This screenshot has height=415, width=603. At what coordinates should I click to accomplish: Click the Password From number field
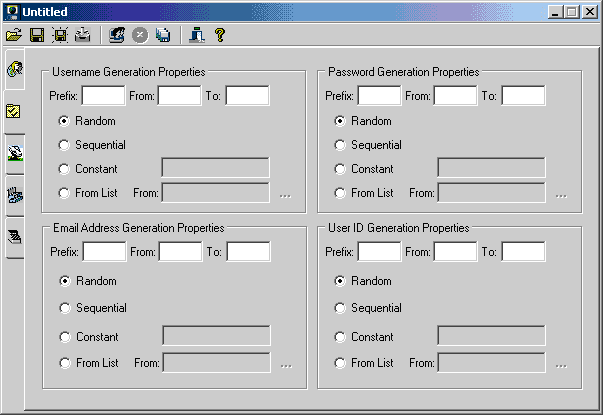455,95
